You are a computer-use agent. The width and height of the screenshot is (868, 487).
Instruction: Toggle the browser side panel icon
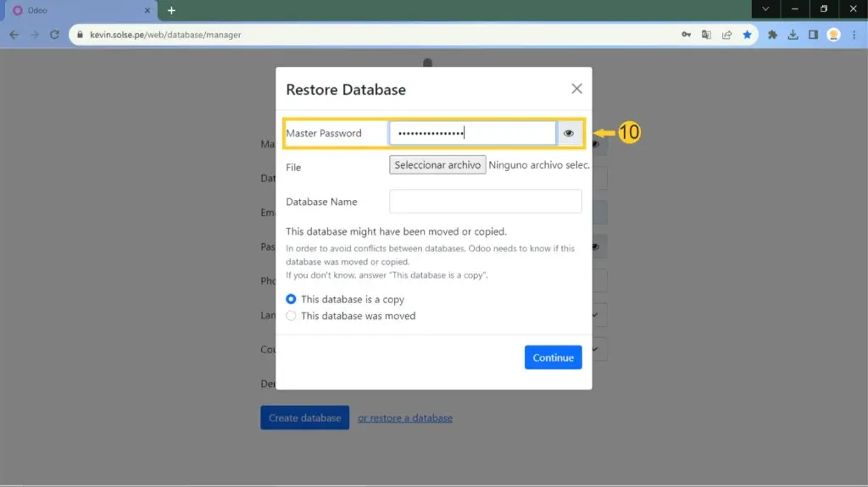point(813,35)
